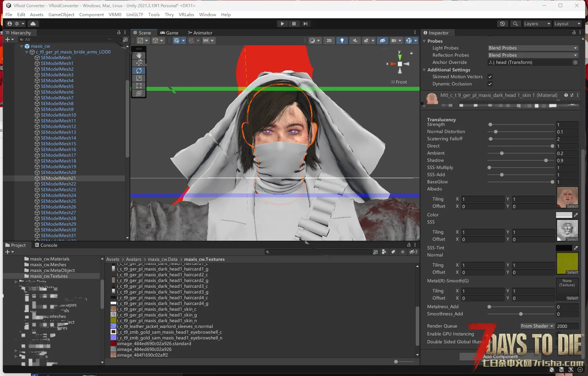Screen dimensions: 588x376
Task: Click the Step frame button
Action: [x=305, y=24]
